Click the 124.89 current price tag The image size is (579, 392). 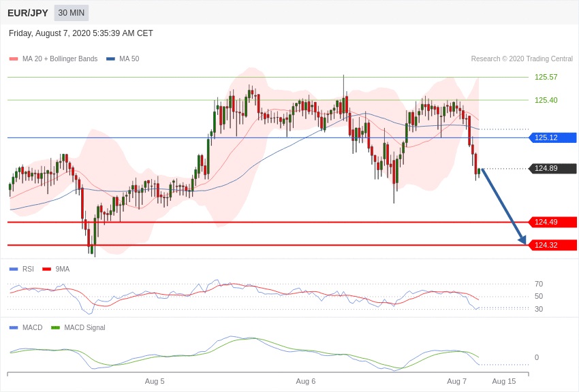coord(552,169)
